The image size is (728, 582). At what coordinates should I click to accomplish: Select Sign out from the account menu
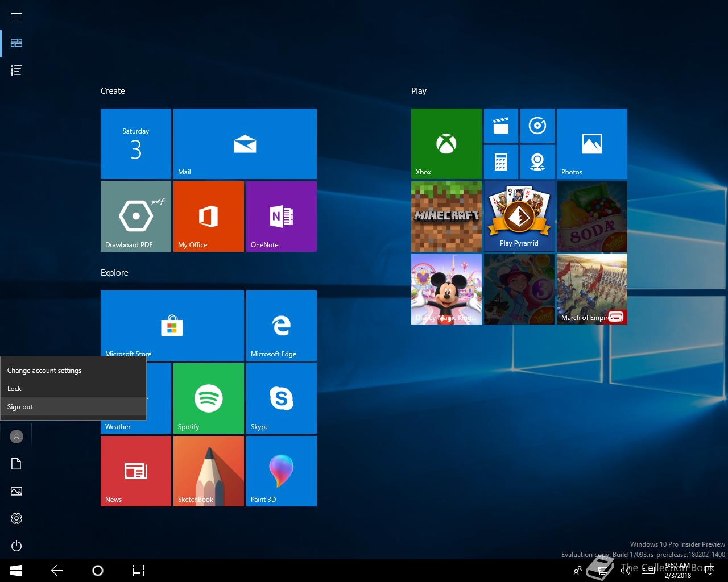pos(73,407)
